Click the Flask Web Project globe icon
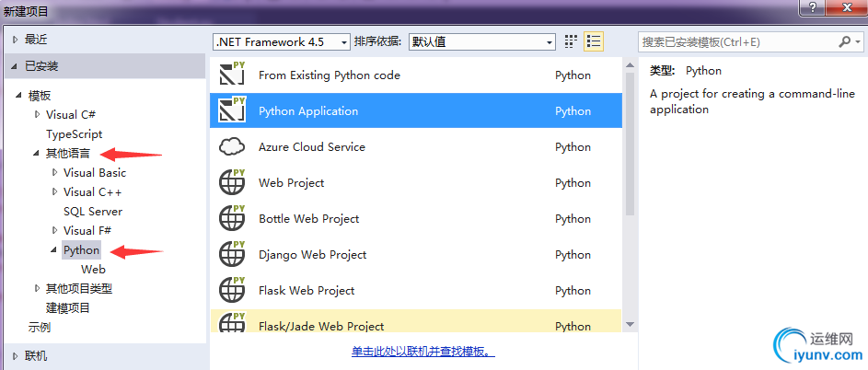The image size is (868, 370). (232, 290)
